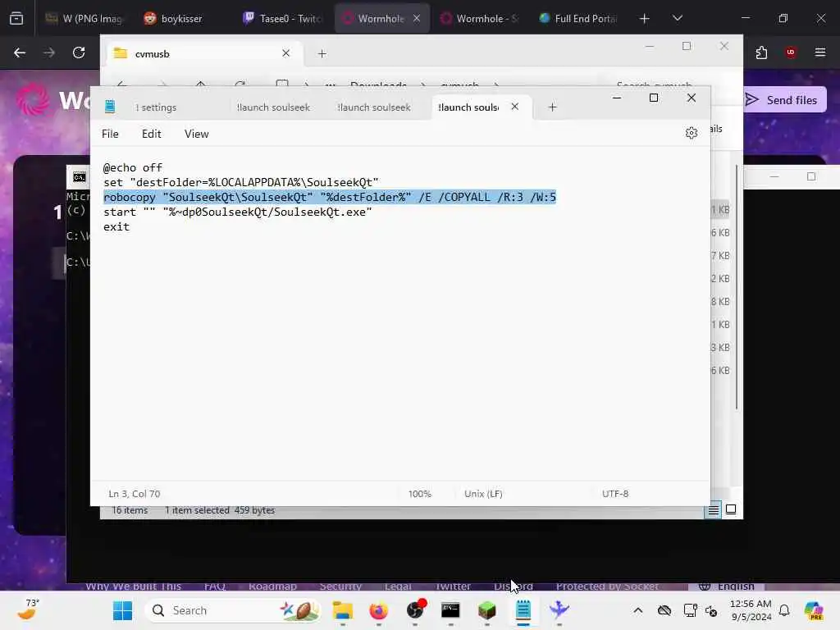Open Command Prompt from the taskbar
The width and height of the screenshot is (840, 630).
pos(450,610)
